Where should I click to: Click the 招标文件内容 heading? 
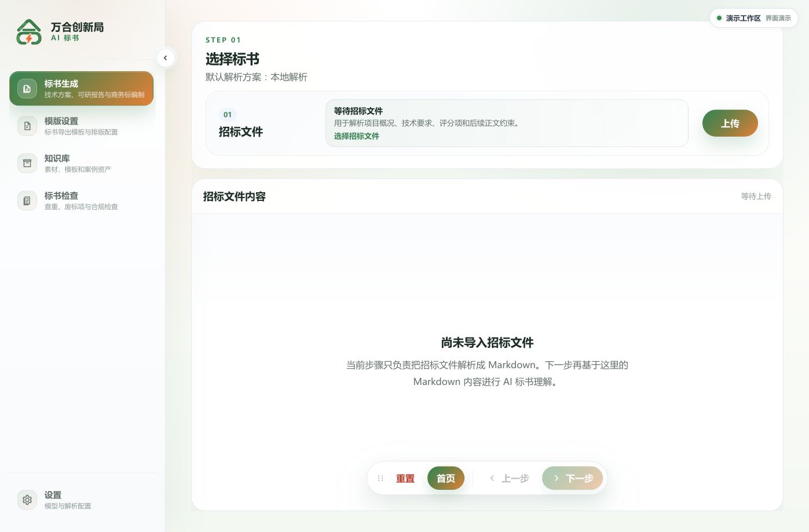(235, 196)
